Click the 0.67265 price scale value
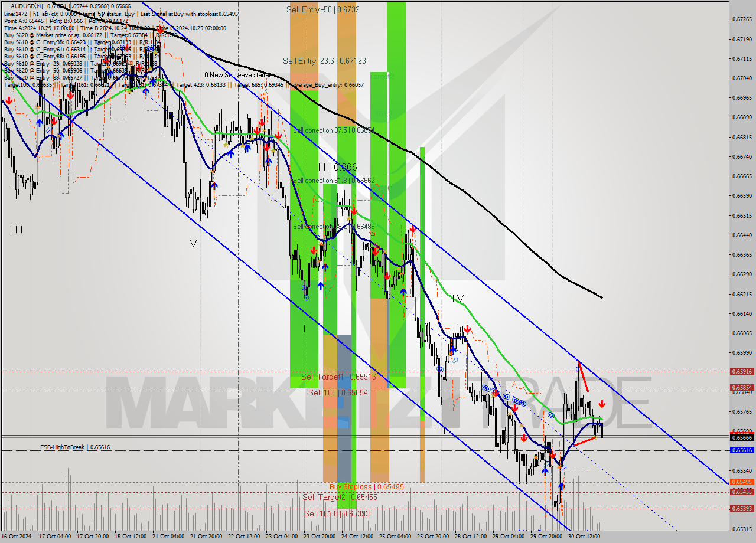Viewport: 756px width, 543px height. 742,19
